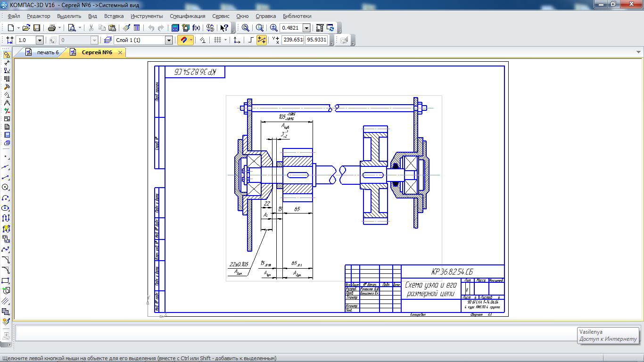Image resolution: width=644 pixels, height=362 pixels.
Task: Create a new document
Action: click(10, 28)
